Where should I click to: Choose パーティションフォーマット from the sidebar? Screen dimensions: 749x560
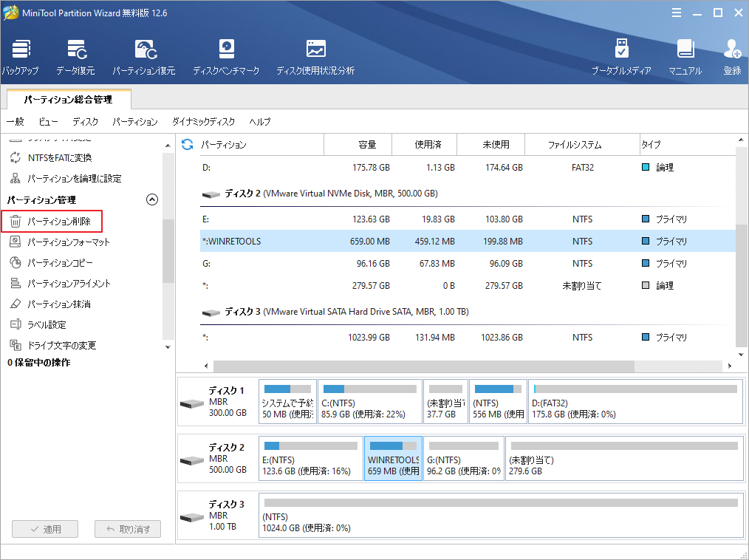pos(63,242)
